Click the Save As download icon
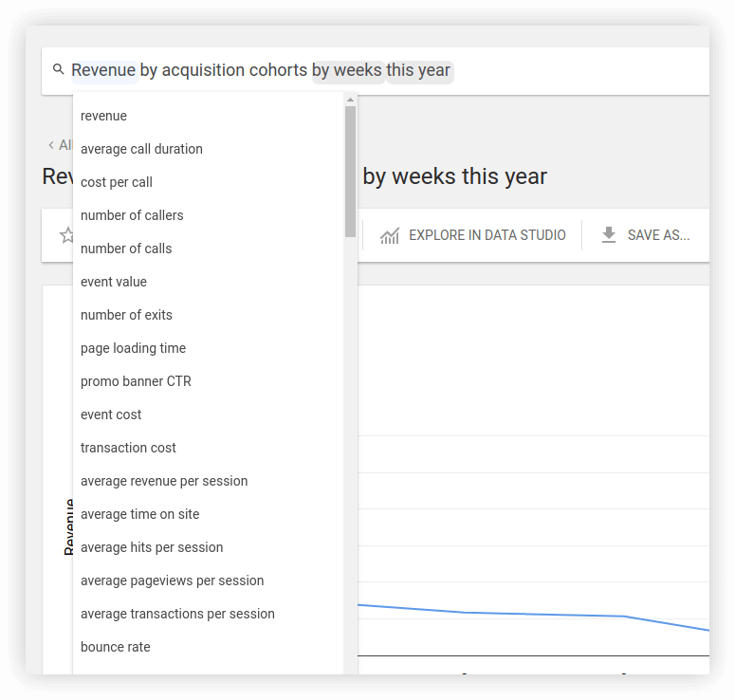 (x=609, y=235)
